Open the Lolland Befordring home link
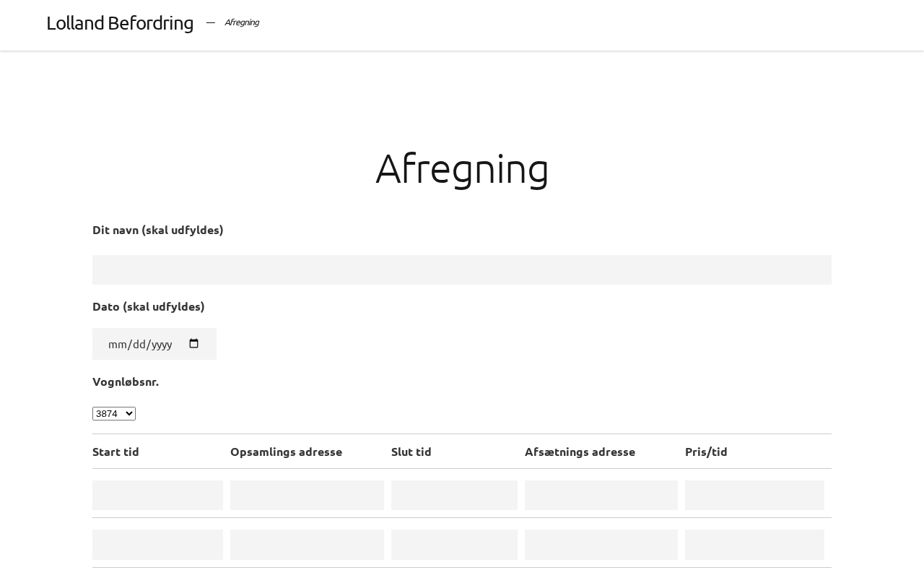The width and height of the screenshot is (924, 578). click(x=120, y=23)
